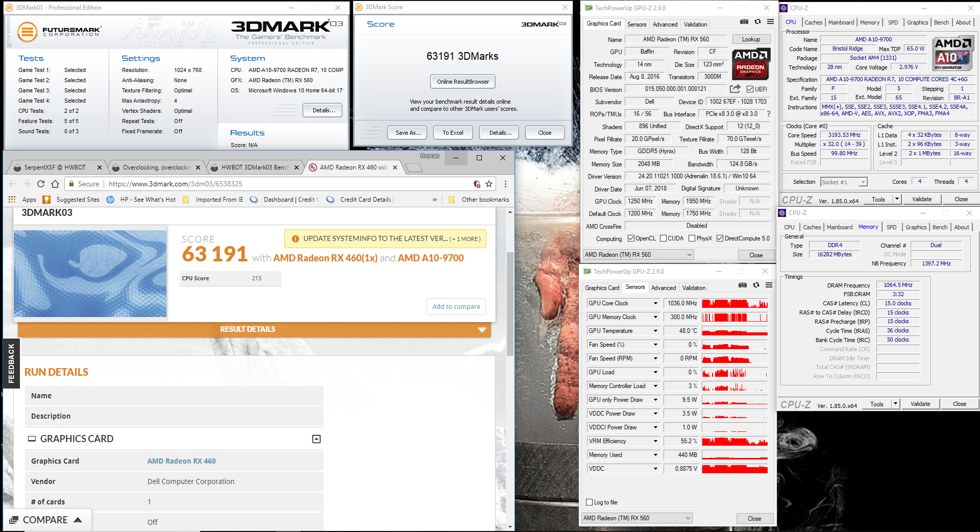Image resolution: width=980 pixels, height=532 pixels.
Task: Toggle the CUDA checkbox
Action: pyautogui.click(x=663, y=238)
